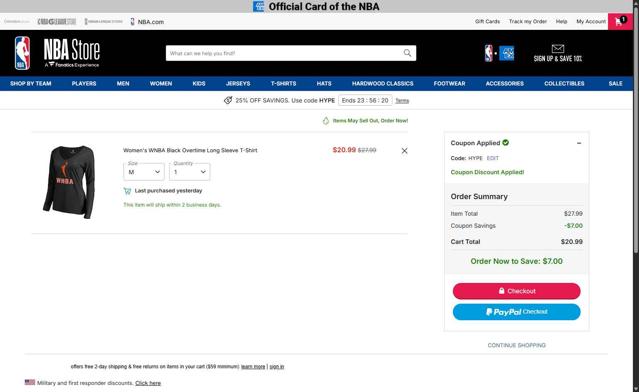The image size is (639, 392).
Task: Click the NBA logo in the header
Action: [x=22, y=53]
